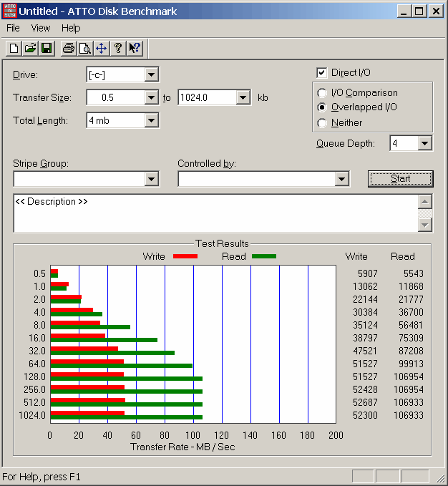Click the red Write legend swatch
Screen dimensions: 448x486
point(185,256)
